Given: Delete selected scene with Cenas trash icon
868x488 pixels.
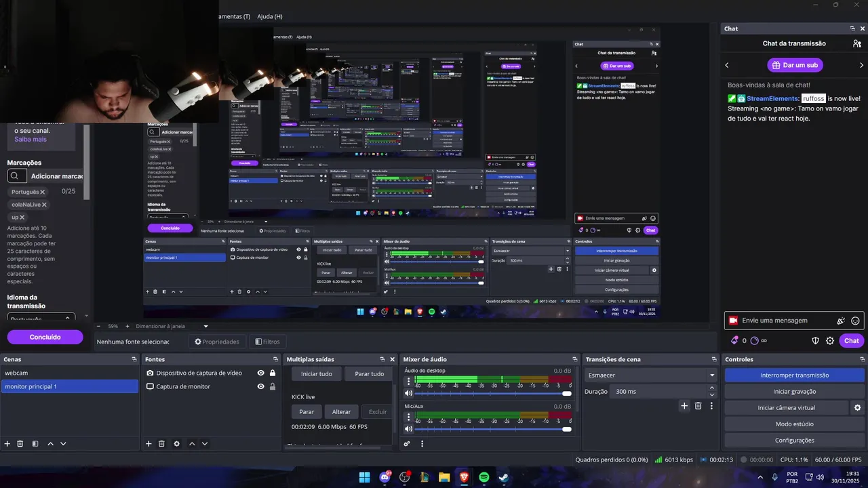Looking at the screenshot, I should coord(20,444).
